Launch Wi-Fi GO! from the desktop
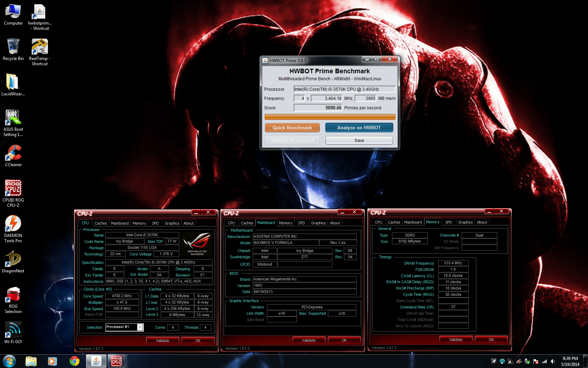588x368 pixels. (13, 333)
